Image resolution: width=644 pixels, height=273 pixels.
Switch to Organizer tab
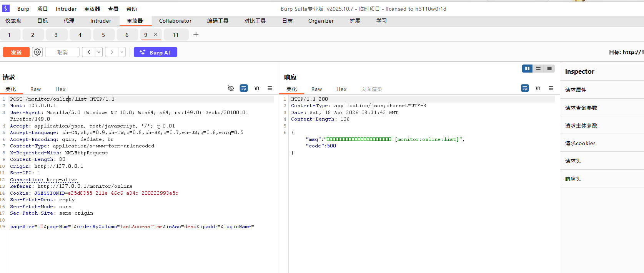(x=321, y=21)
